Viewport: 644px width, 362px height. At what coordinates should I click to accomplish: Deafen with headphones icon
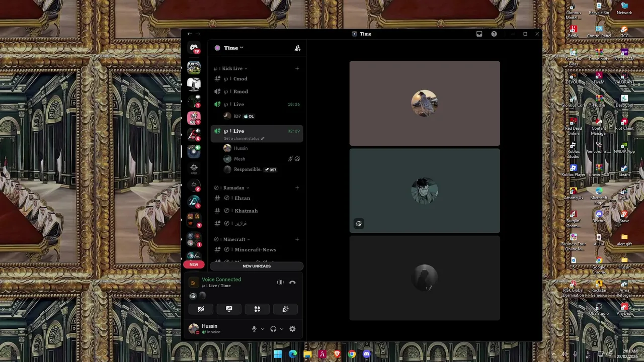click(x=273, y=329)
